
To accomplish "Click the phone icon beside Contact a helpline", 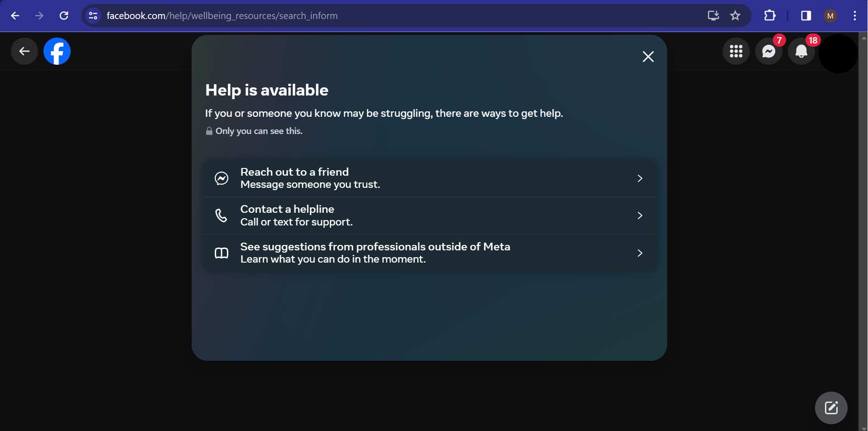I will point(222,215).
